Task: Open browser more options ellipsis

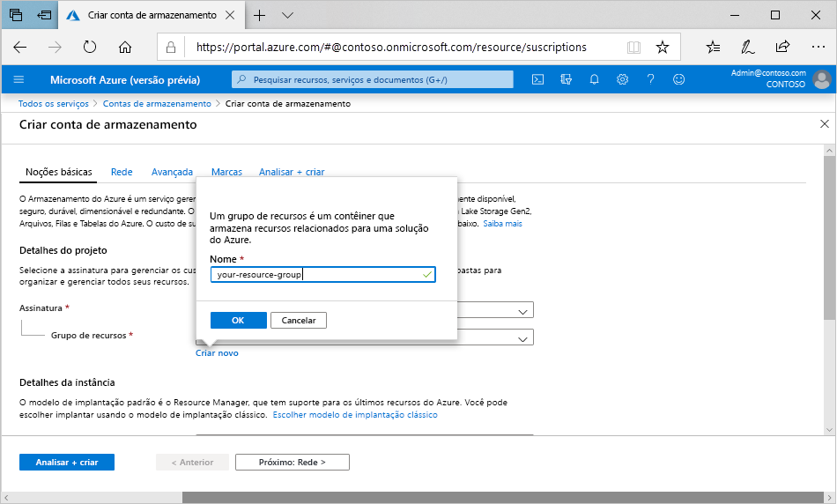Action: [818, 47]
